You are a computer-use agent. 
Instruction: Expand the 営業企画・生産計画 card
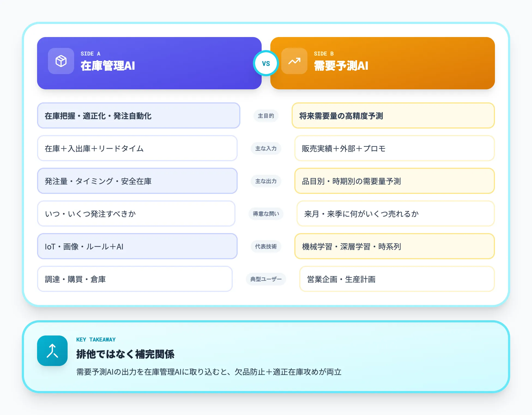coord(396,279)
